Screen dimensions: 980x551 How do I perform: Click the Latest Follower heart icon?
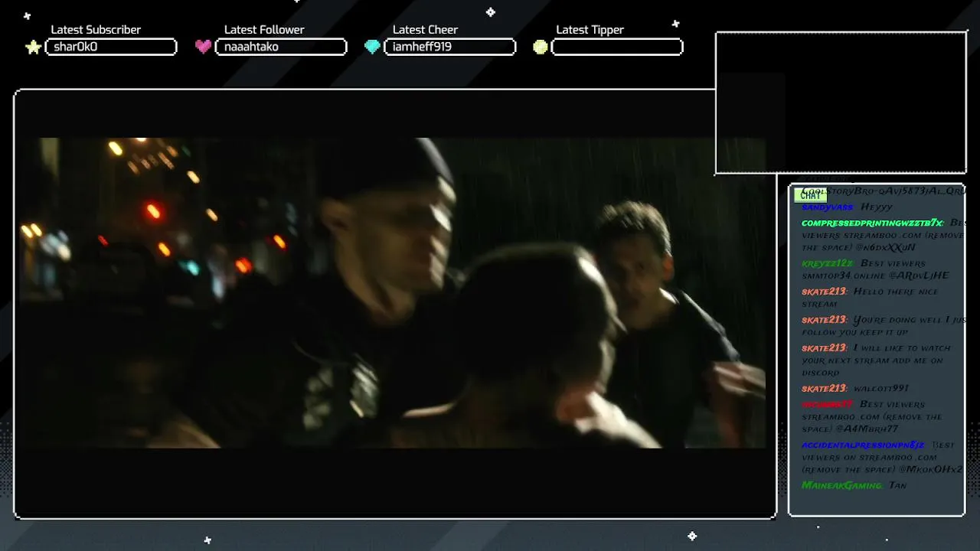[x=203, y=47]
